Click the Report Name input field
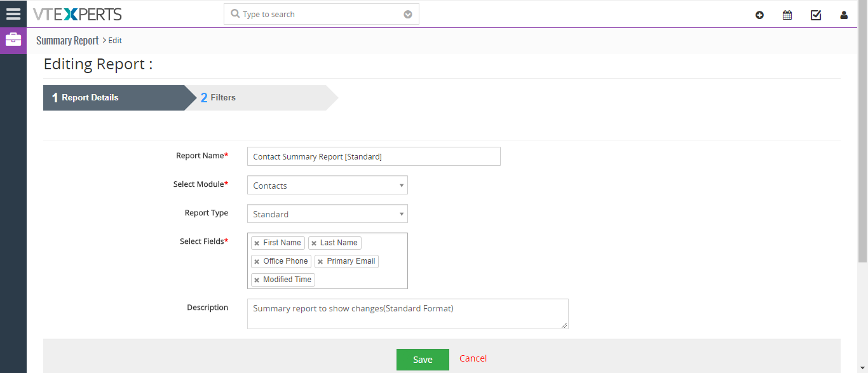Viewport: 868px width, 373px height. pos(374,156)
